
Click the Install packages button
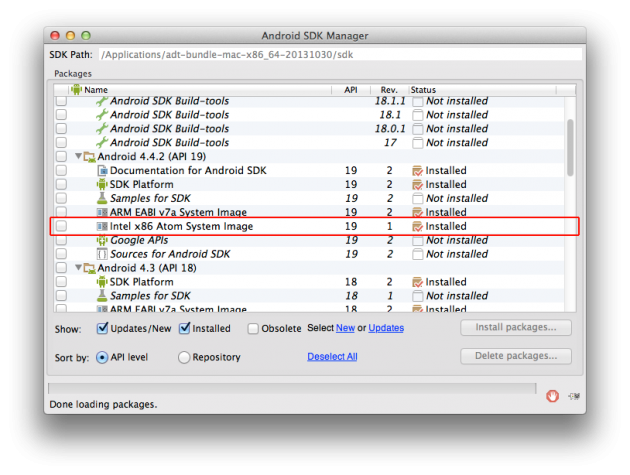coord(516,328)
